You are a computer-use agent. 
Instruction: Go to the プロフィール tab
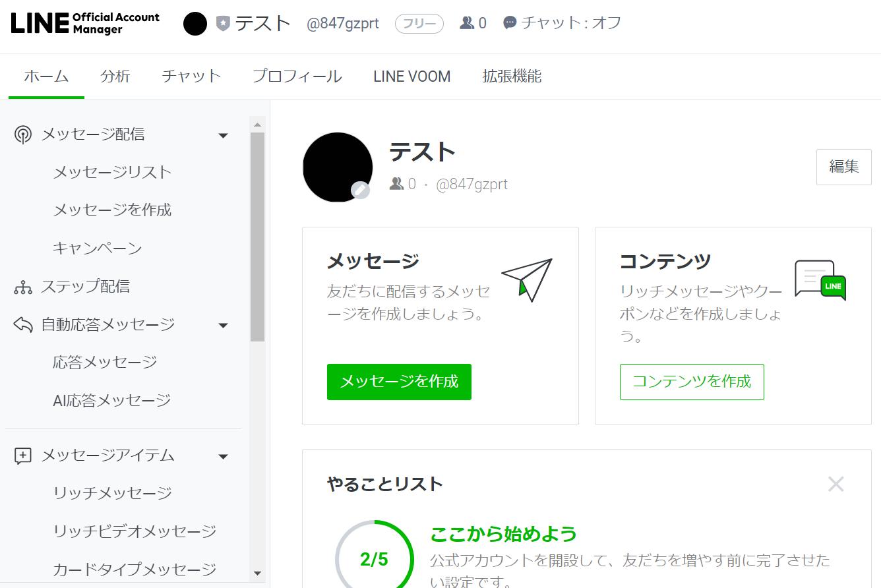click(x=297, y=76)
